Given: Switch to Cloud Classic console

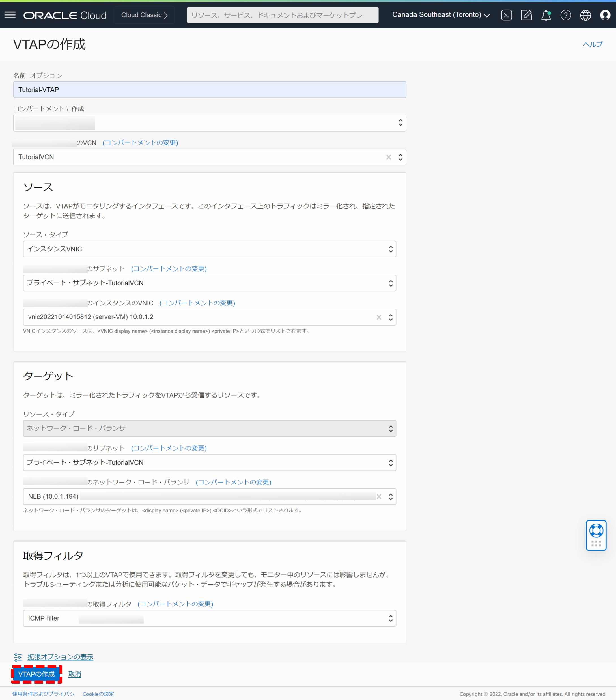Looking at the screenshot, I should [x=144, y=15].
